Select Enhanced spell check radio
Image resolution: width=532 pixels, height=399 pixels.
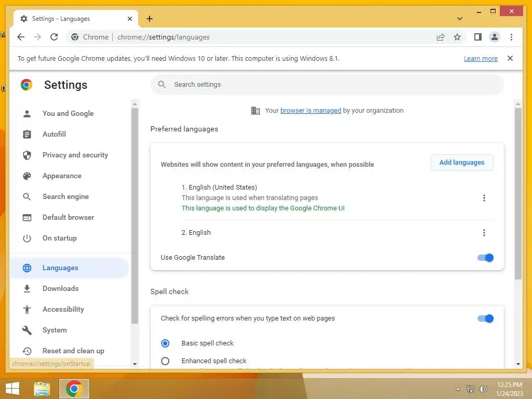click(x=165, y=361)
